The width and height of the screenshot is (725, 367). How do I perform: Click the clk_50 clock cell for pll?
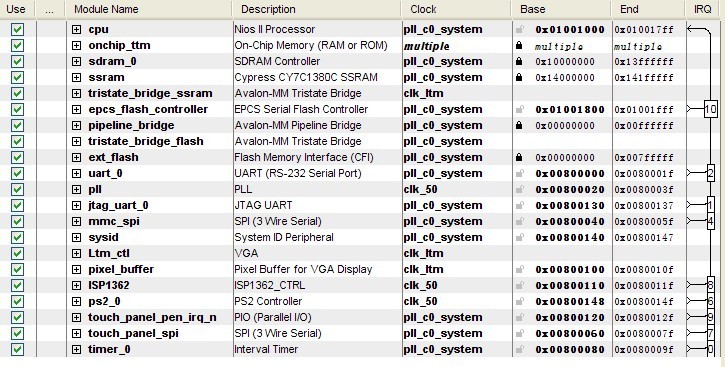coord(420,190)
